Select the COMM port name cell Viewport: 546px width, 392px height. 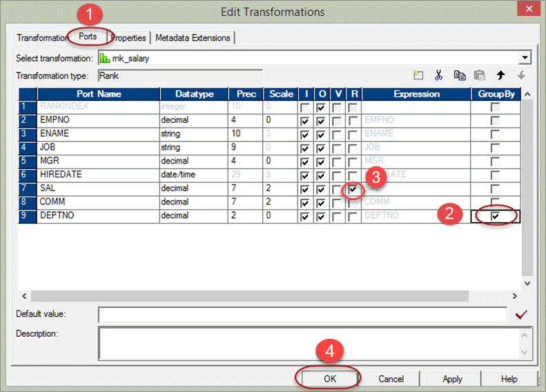[98, 202]
